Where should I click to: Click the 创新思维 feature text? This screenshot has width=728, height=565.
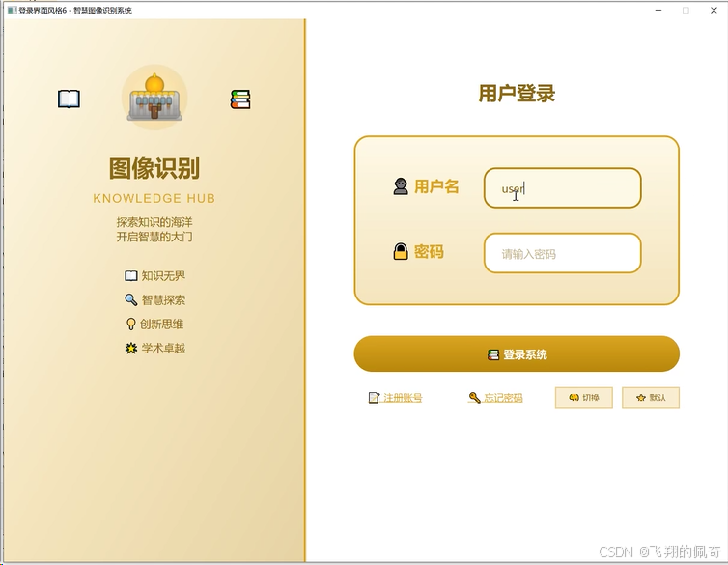161,325
